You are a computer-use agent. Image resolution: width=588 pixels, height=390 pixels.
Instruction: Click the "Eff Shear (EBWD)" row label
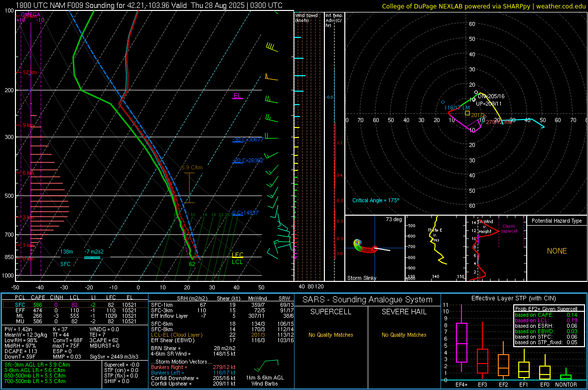point(173,341)
